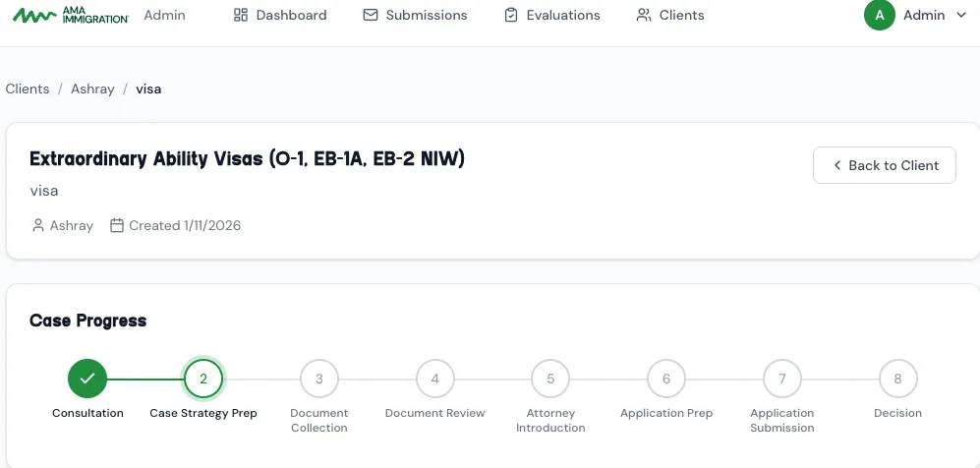Image resolution: width=980 pixels, height=468 pixels.
Task: Click the green Admin avatar circle
Action: pos(879,16)
